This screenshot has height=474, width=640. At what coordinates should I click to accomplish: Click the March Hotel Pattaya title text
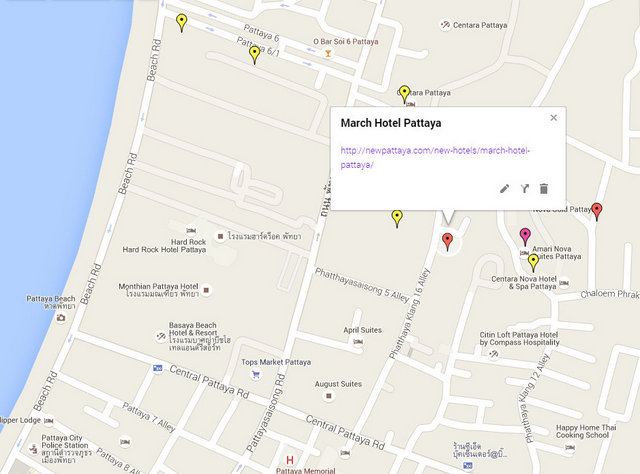(391, 123)
